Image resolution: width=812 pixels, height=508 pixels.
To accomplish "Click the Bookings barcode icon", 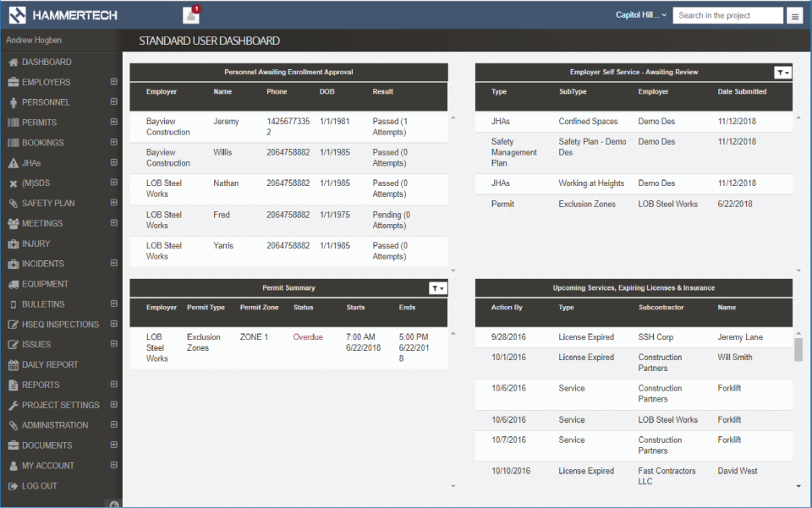I will click(x=14, y=143).
